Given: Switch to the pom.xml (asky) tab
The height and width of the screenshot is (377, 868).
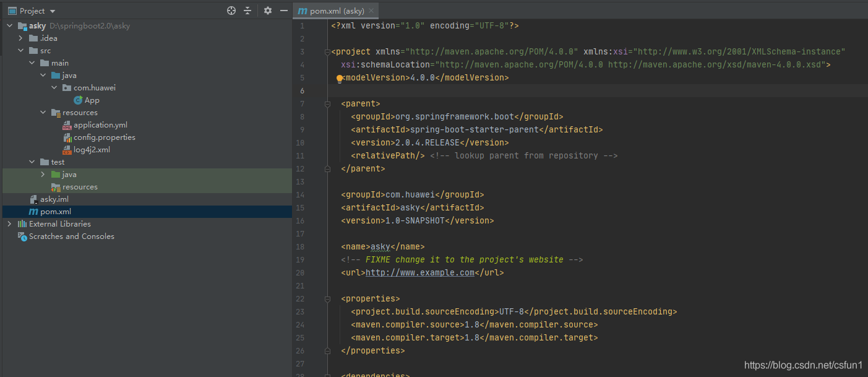Looking at the screenshot, I should tap(337, 11).
